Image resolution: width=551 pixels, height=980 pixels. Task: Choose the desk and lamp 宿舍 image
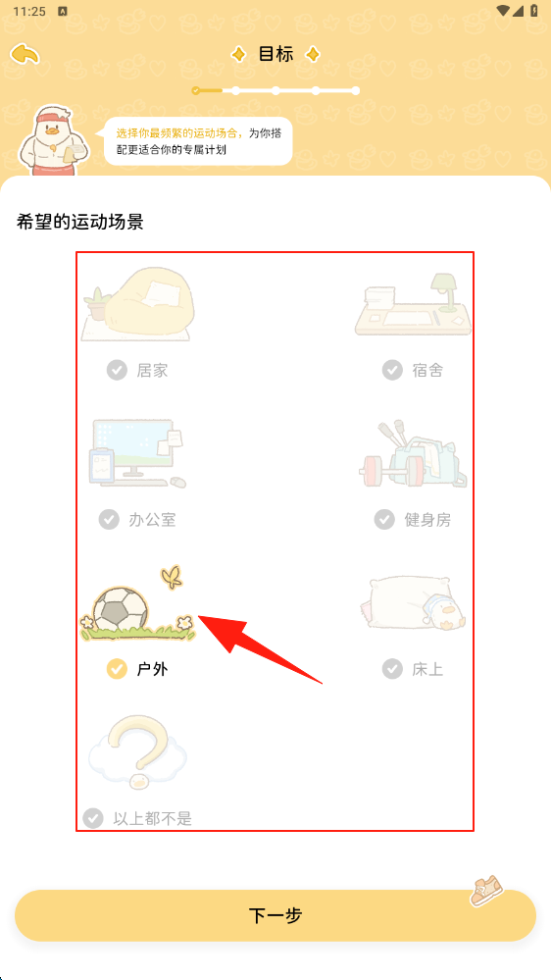pyautogui.click(x=414, y=304)
